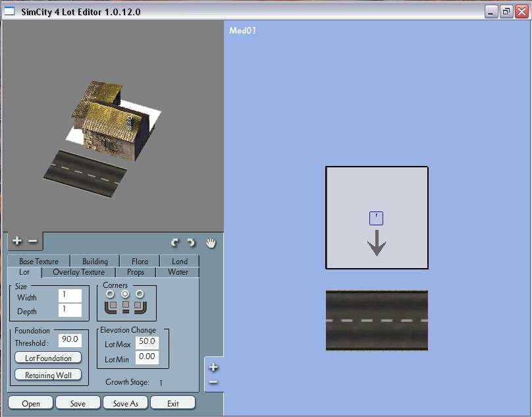Viewport: 532px width, 417px height.
Task: Switch to the Props tab
Action: click(x=136, y=272)
